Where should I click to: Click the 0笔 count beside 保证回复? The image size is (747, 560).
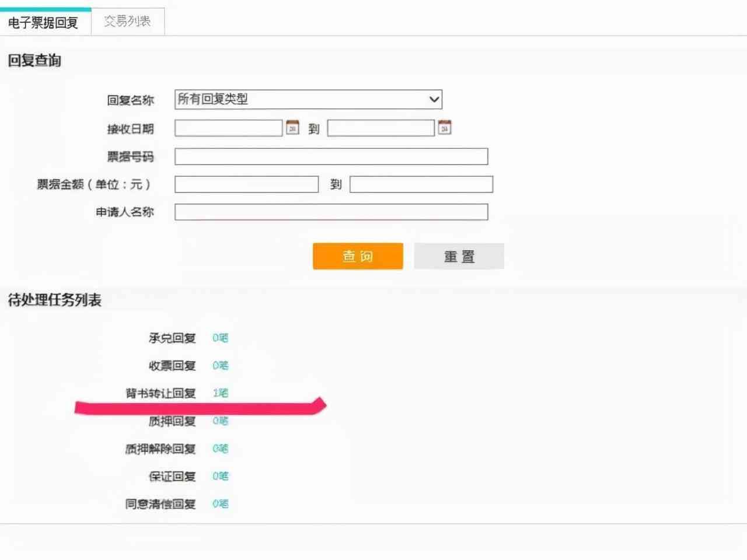pos(219,476)
